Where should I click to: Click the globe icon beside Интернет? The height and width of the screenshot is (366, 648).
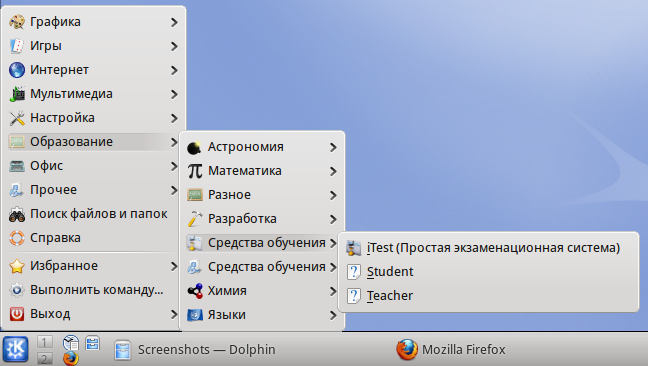pyautogui.click(x=17, y=70)
